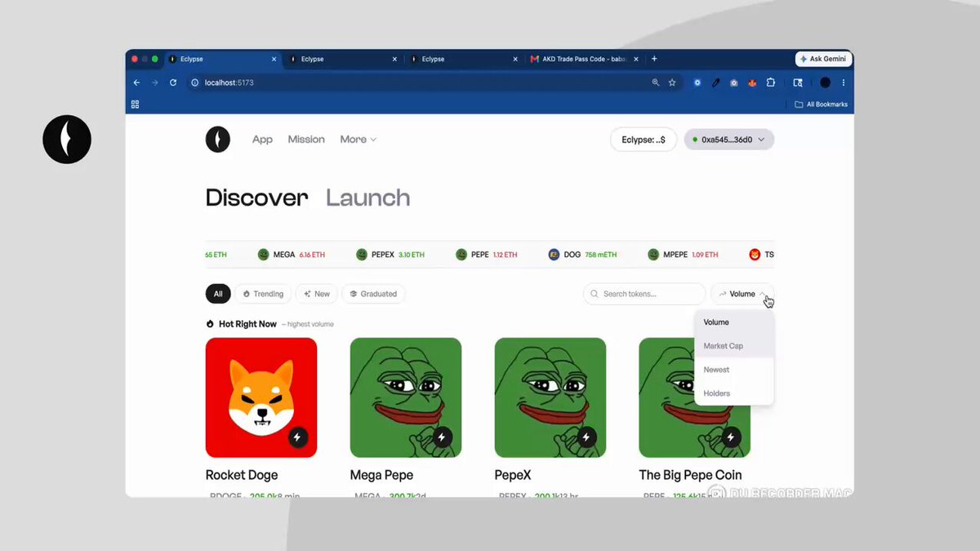The height and width of the screenshot is (551, 980).
Task: Click the Ask Gemini button
Action: tap(824, 59)
